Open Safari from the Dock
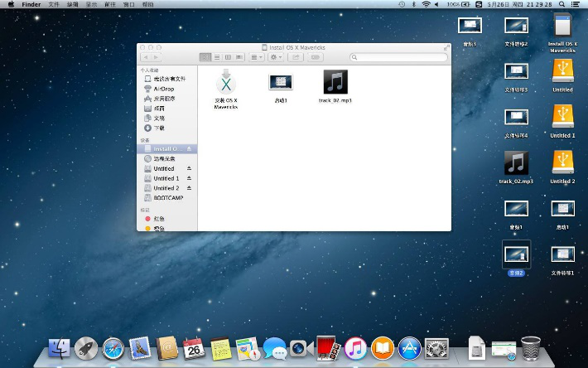The height and width of the screenshot is (368, 588). (x=113, y=349)
